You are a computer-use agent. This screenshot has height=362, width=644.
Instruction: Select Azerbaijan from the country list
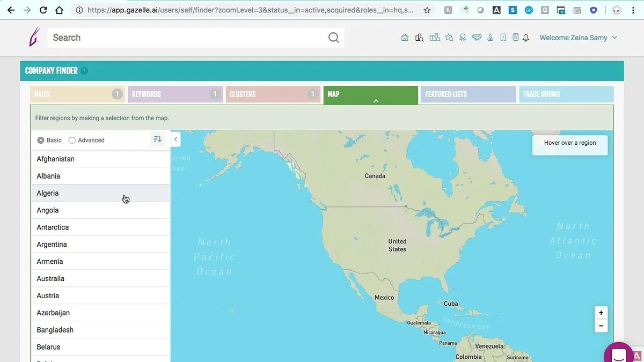point(100,313)
